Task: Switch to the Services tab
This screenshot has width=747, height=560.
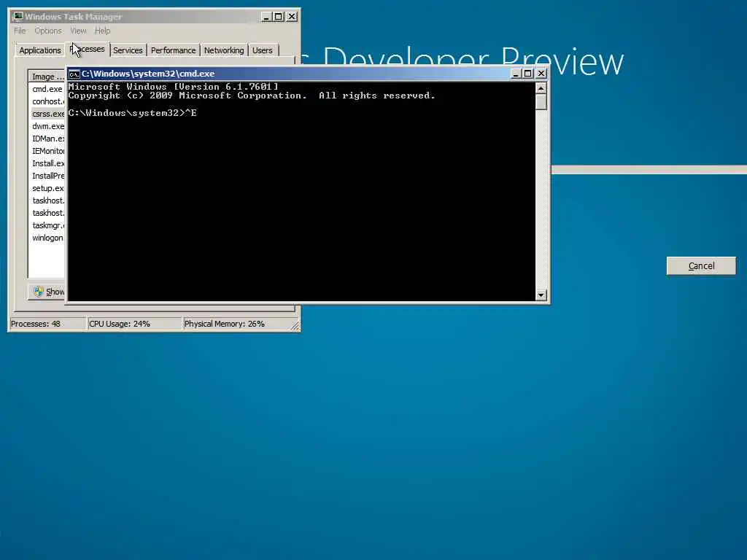Action: click(128, 50)
